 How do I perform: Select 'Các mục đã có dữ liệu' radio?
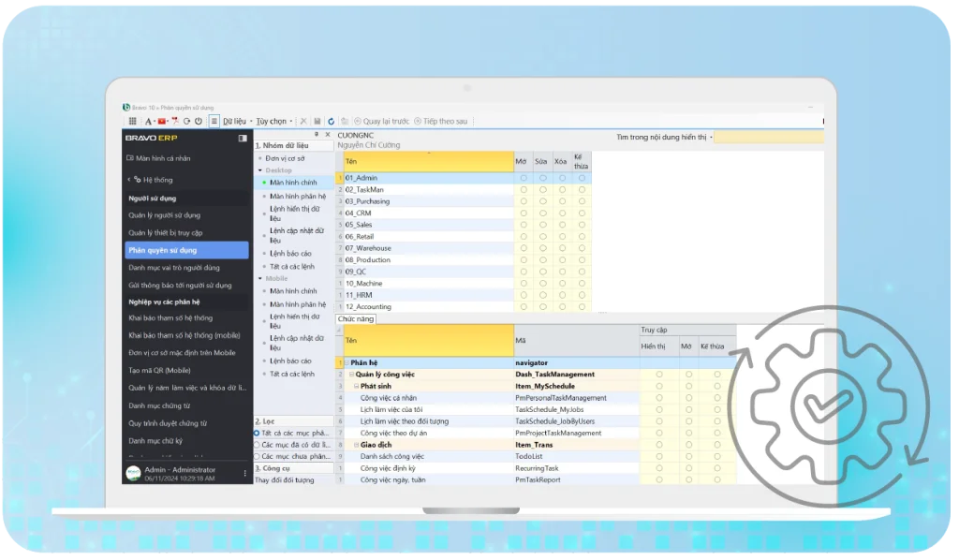(258, 445)
